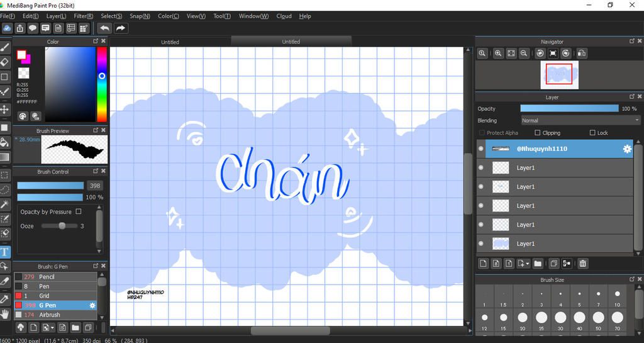The width and height of the screenshot is (644, 343).
Task: Open the color palette icon in the Color panel
Action: [x=23, y=116]
